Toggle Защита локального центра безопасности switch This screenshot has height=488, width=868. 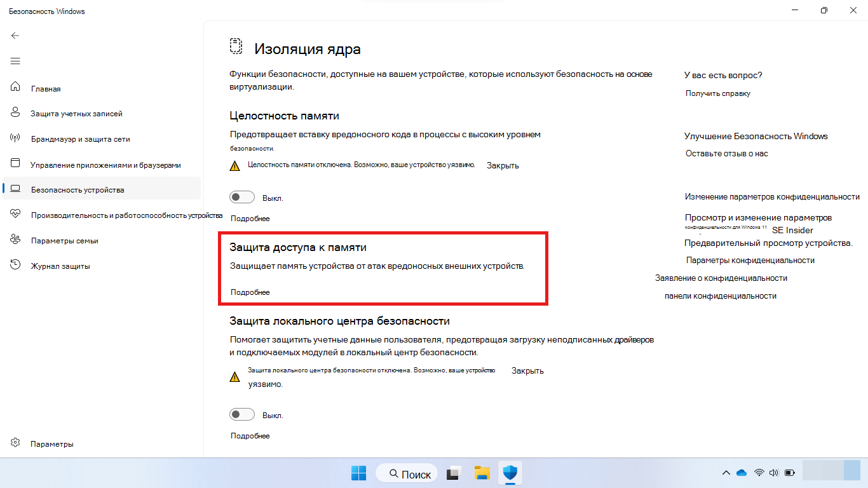(242, 415)
